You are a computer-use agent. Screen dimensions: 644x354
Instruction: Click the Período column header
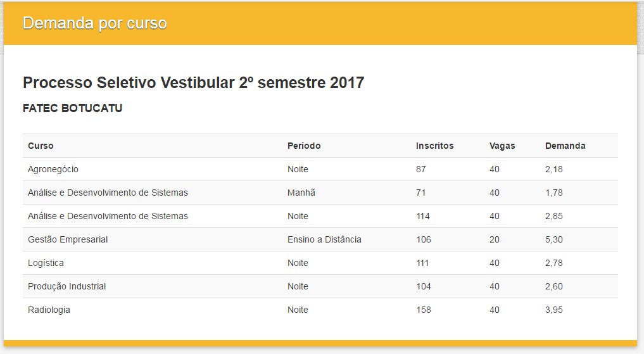(304, 146)
